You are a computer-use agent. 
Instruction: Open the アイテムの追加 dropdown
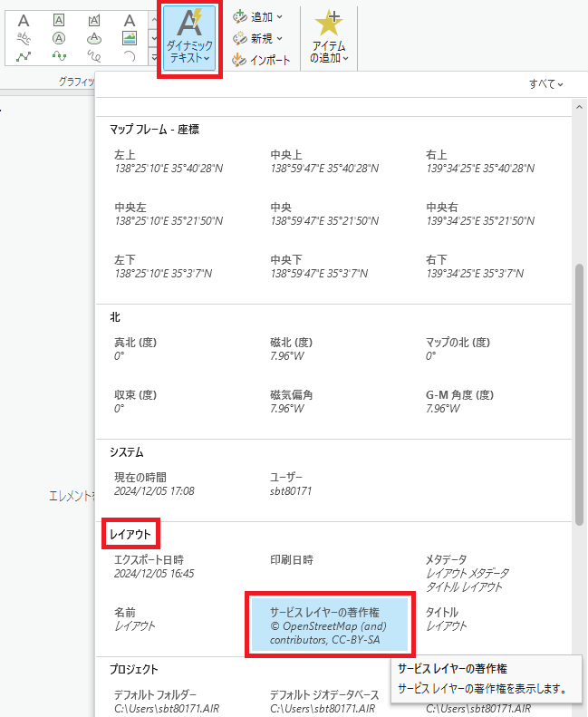pyautogui.click(x=329, y=38)
